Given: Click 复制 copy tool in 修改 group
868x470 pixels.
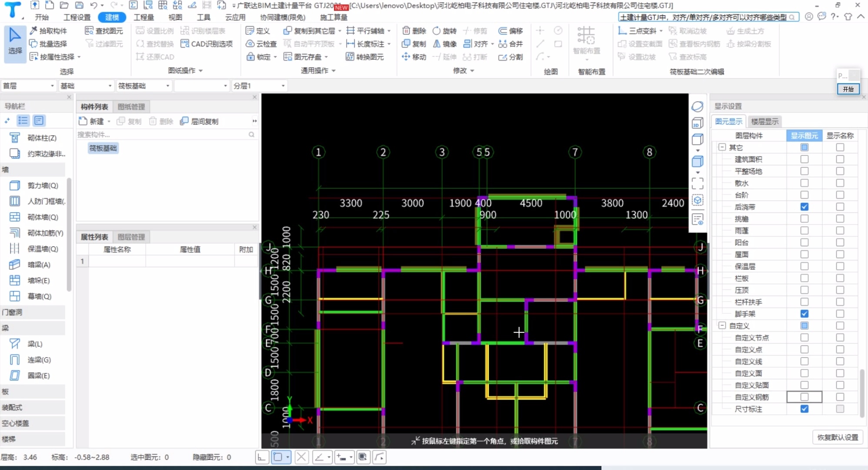Looking at the screenshot, I should point(414,44).
